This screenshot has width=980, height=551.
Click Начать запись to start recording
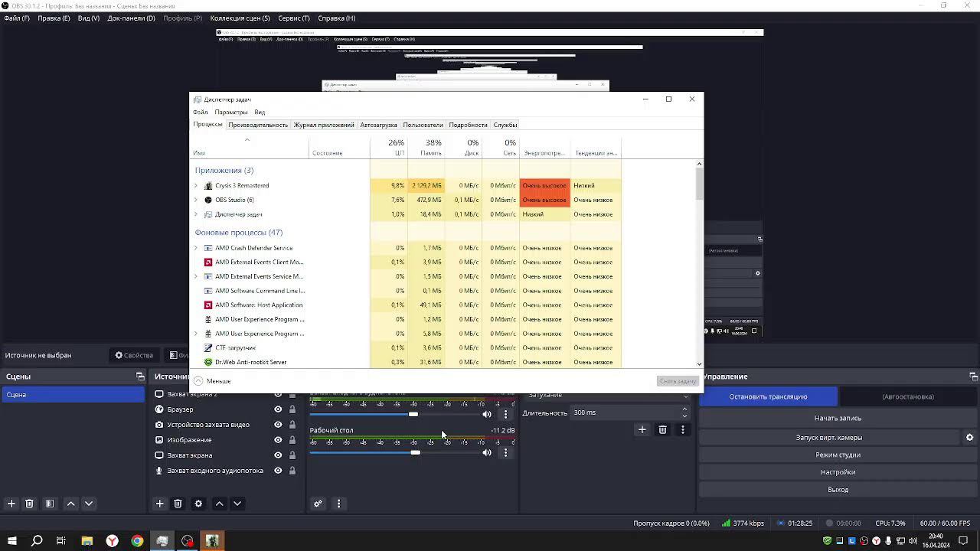(838, 418)
